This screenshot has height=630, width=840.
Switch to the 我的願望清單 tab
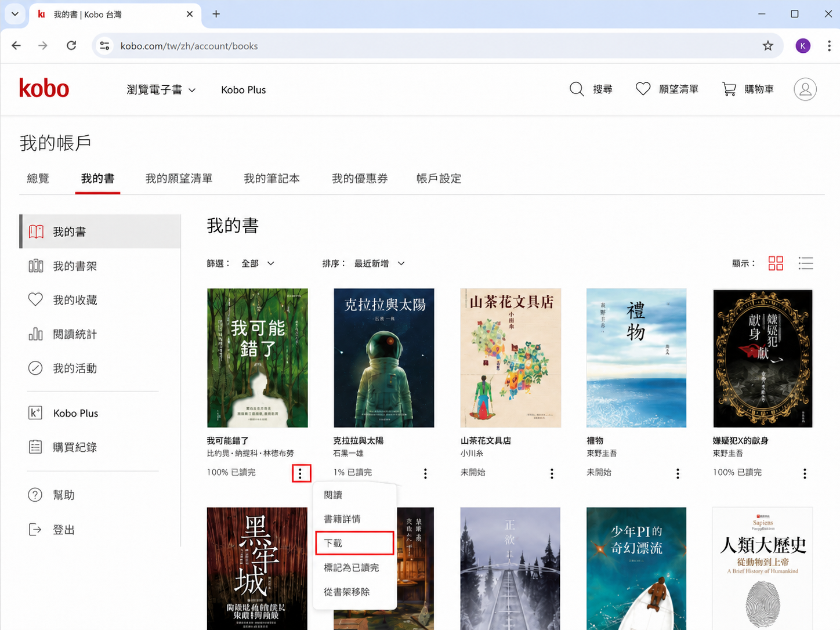(x=179, y=178)
